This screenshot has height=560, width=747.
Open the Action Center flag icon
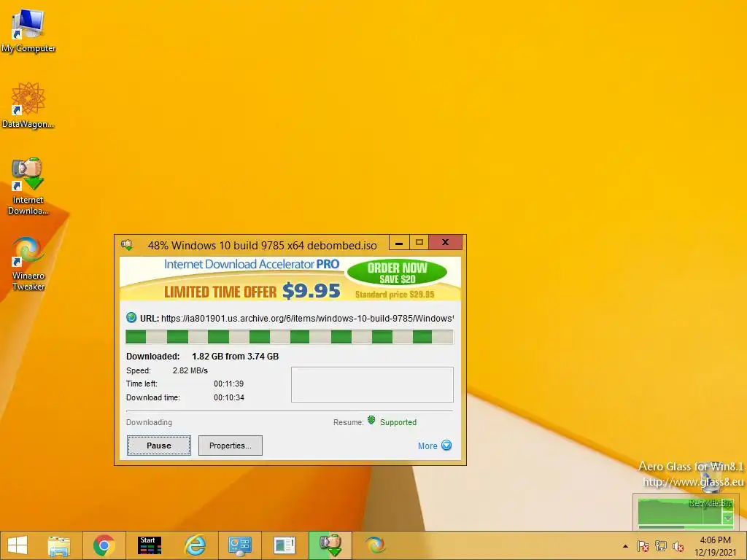coord(643,546)
